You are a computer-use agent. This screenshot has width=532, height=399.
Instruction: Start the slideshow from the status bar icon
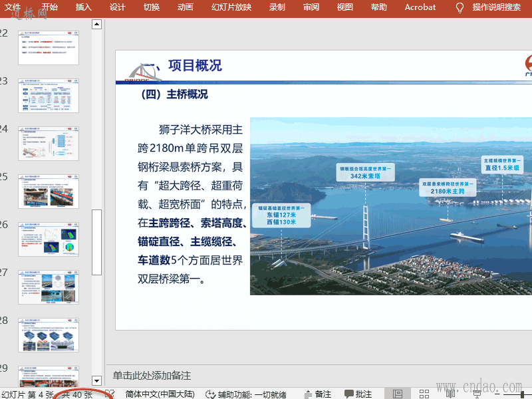(x=477, y=394)
